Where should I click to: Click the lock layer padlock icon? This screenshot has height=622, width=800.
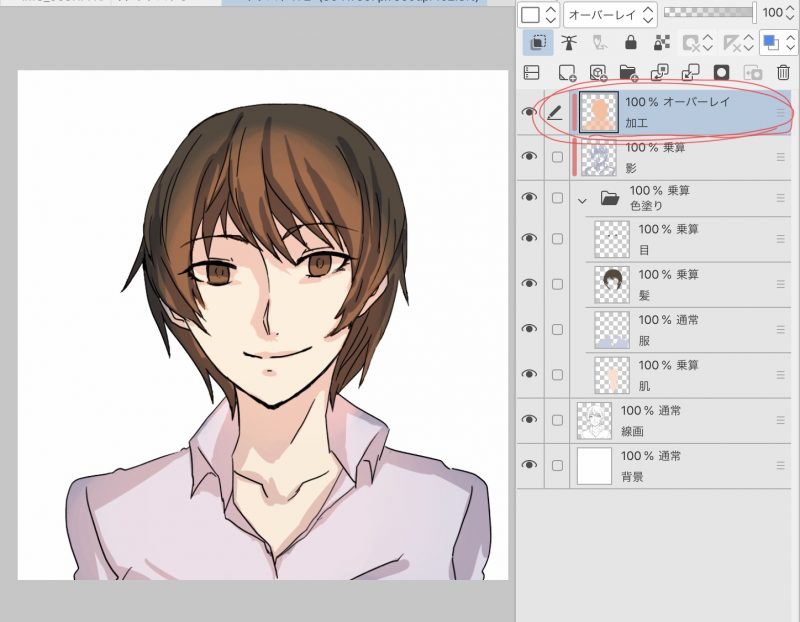(630, 43)
